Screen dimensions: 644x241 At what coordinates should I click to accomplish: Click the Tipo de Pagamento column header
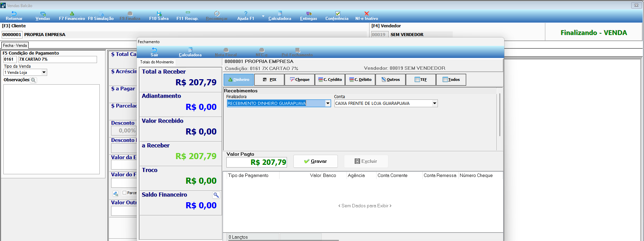pos(248,176)
